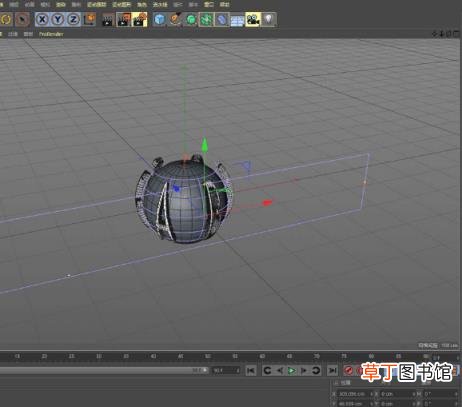Jump to the animation start

click(x=251, y=370)
